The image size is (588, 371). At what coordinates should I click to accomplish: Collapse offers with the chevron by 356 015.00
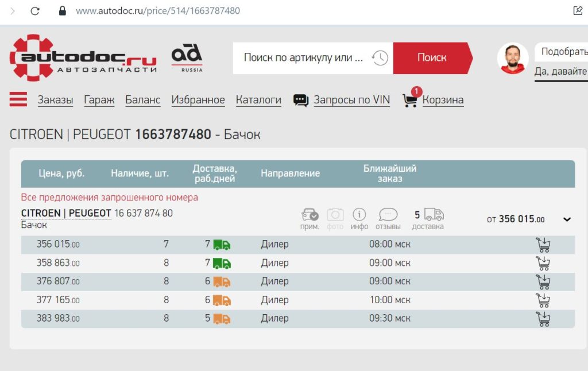(x=567, y=219)
